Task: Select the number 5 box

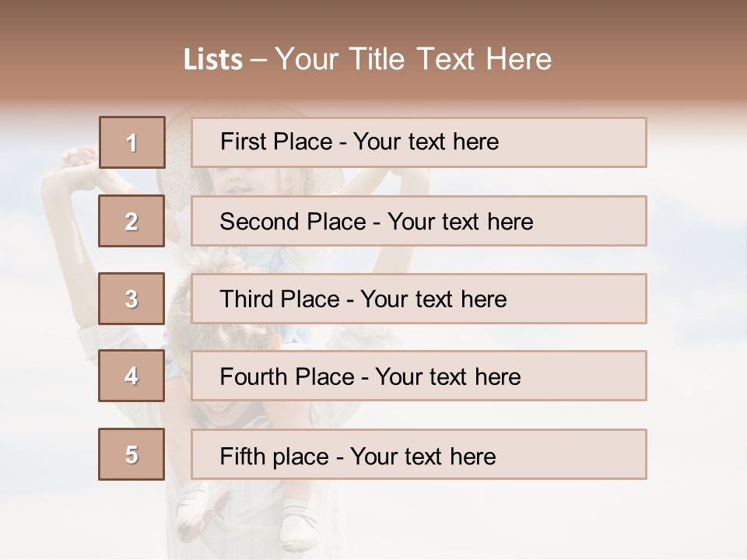Action: pyautogui.click(x=132, y=454)
